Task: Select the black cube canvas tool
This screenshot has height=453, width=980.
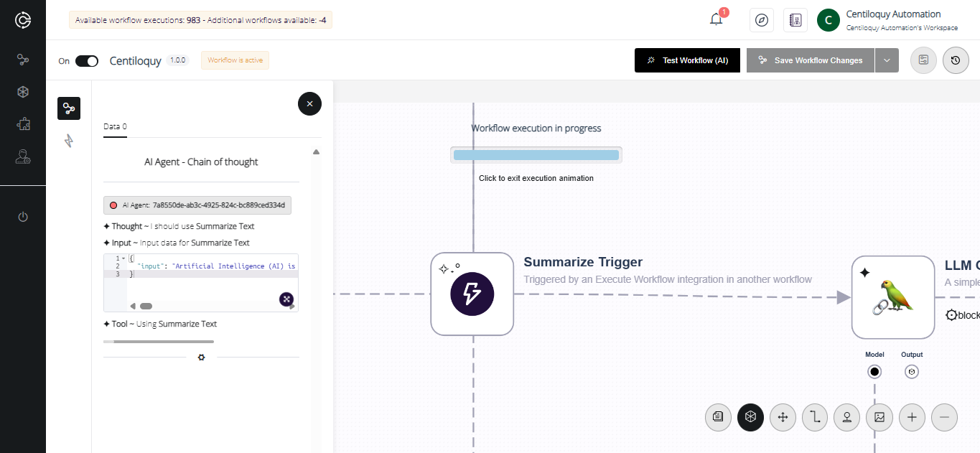Action: click(750, 417)
